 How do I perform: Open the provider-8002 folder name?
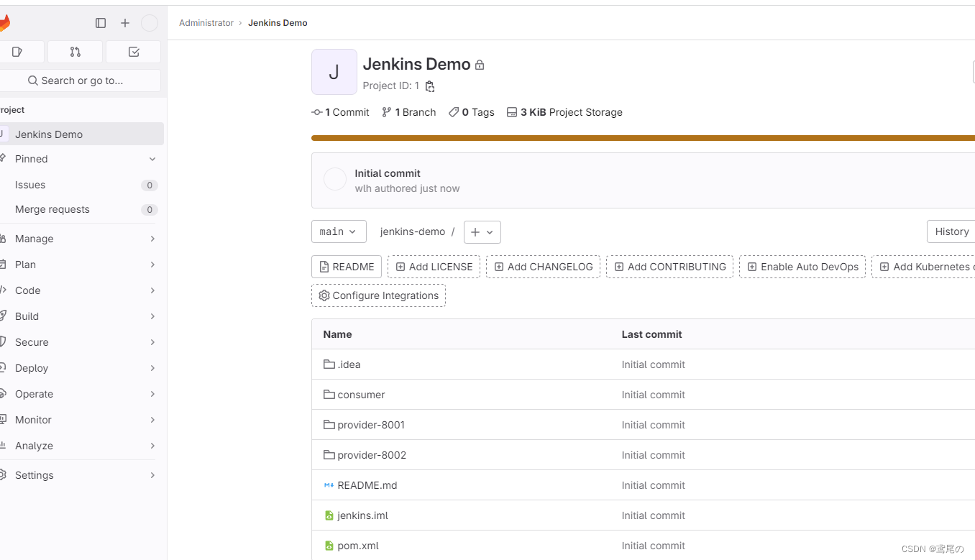(372, 455)
